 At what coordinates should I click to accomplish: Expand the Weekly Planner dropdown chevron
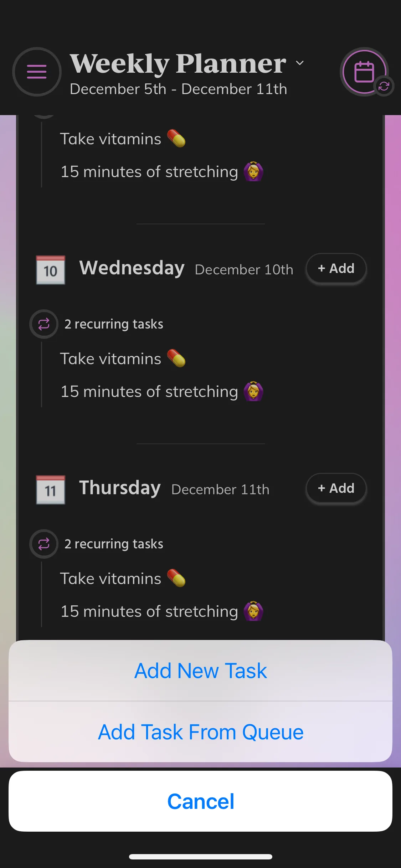[x=300, y=63]
